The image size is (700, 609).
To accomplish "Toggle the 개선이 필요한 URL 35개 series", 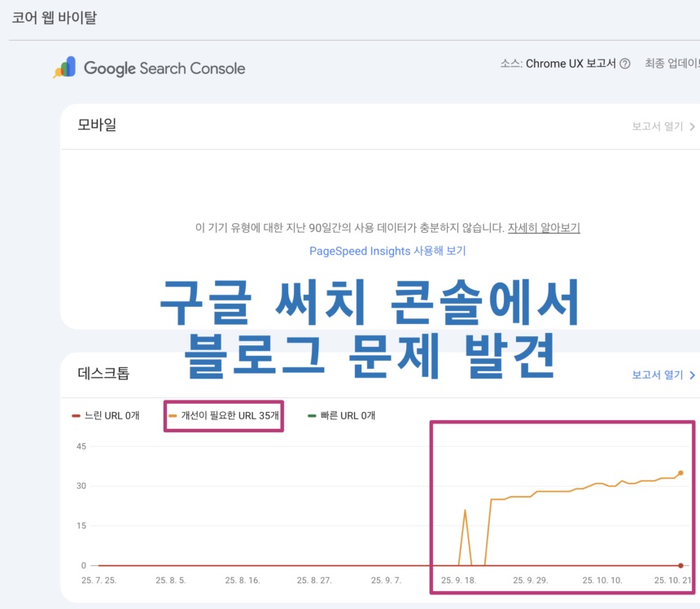I will (223, 414).
